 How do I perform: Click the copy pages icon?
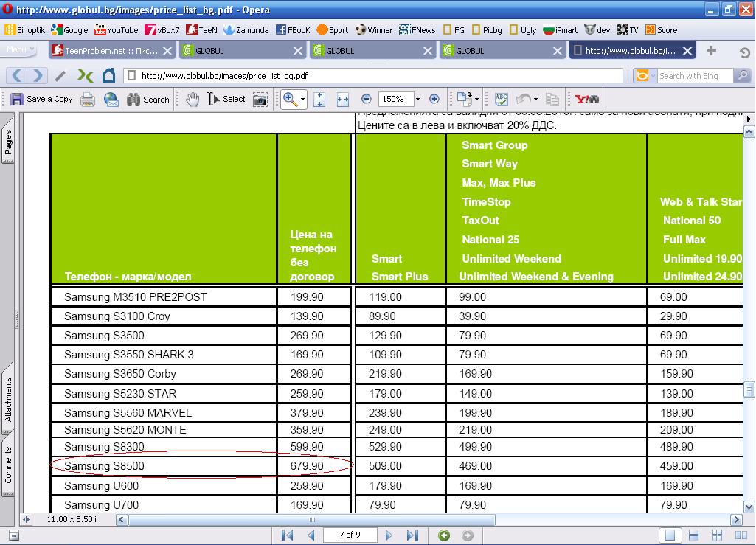pos(552,100)
